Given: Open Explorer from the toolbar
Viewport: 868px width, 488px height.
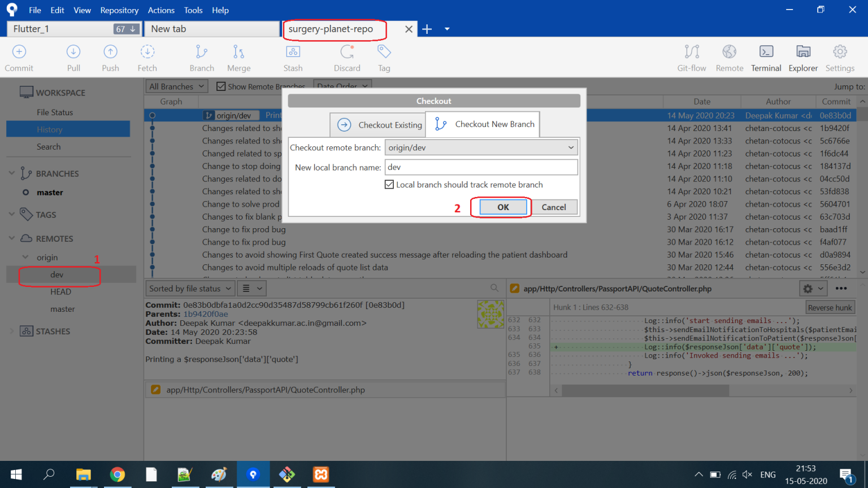Looking at the screenshot, I should [803, 58].
